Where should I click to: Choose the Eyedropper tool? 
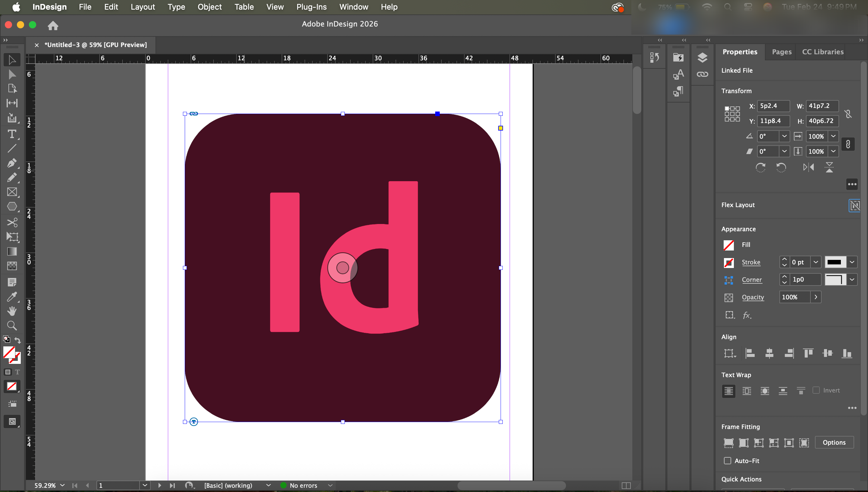coord(12,297)
